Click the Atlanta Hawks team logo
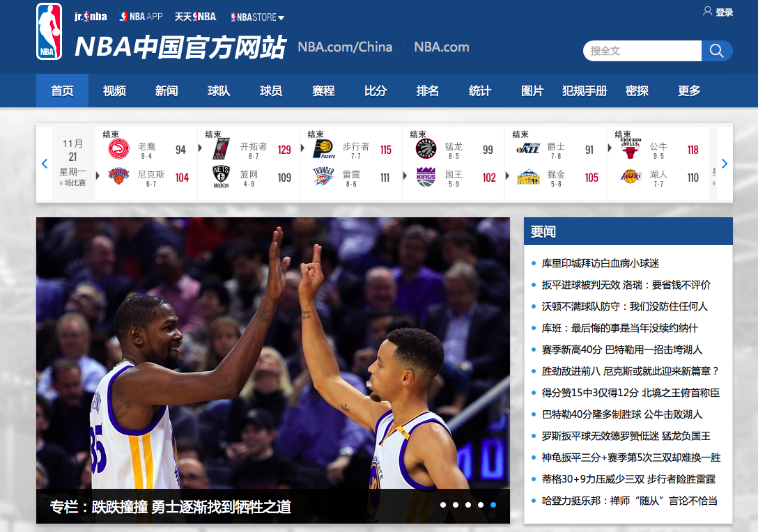758x532 pixels. click(x=118, y=149)
